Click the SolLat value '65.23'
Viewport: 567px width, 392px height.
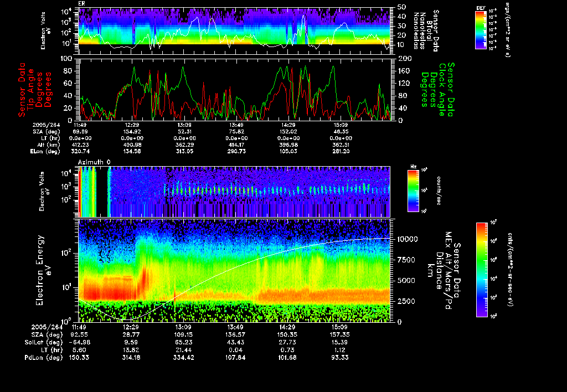coord(183,343)
